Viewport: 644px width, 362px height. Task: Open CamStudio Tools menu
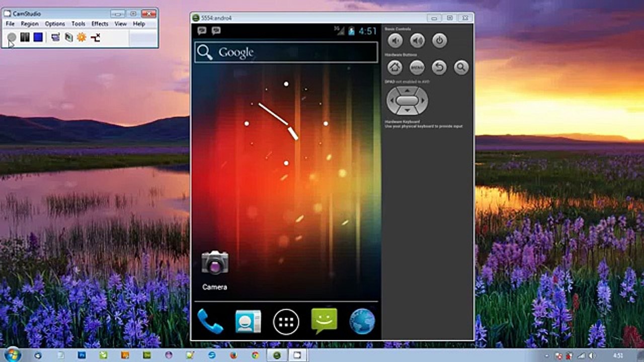point(78,24)
